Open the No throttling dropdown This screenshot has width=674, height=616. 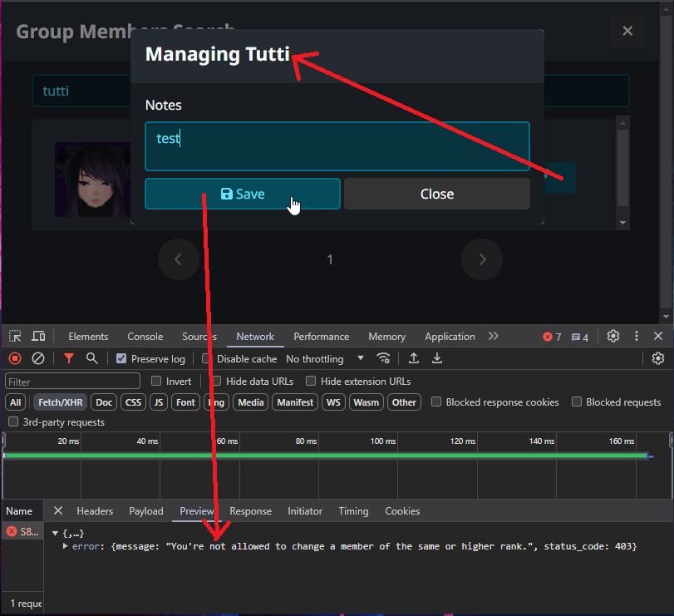click(325, 359)
